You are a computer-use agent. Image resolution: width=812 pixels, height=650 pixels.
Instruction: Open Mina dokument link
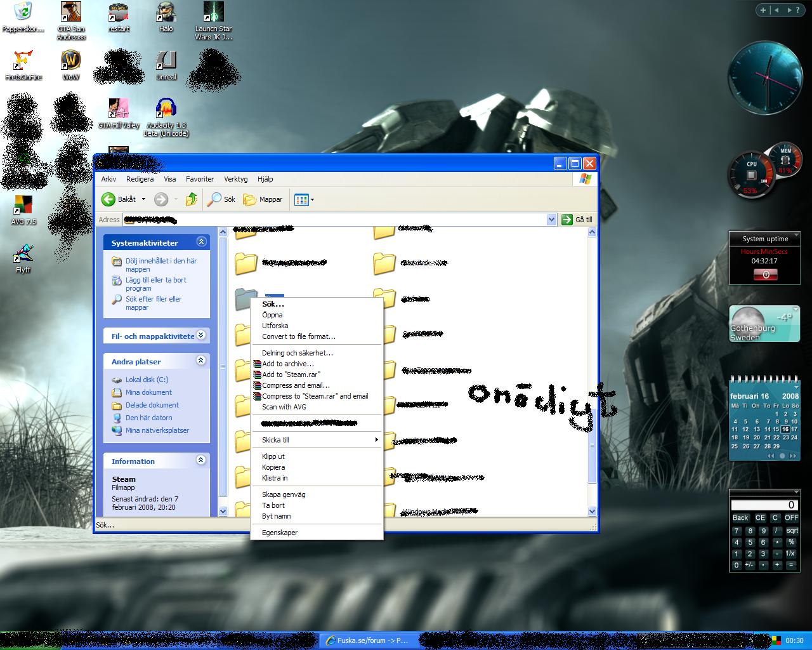click(x=148, y=392)
